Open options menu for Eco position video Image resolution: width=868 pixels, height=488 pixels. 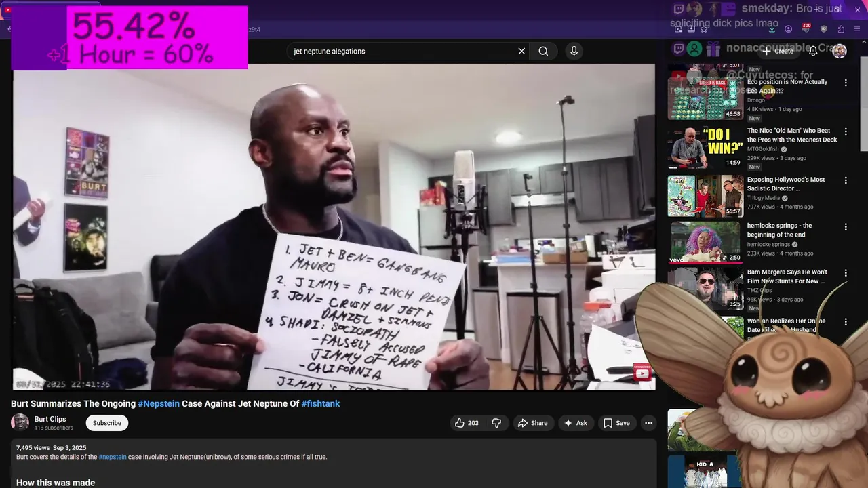(846, 83)
